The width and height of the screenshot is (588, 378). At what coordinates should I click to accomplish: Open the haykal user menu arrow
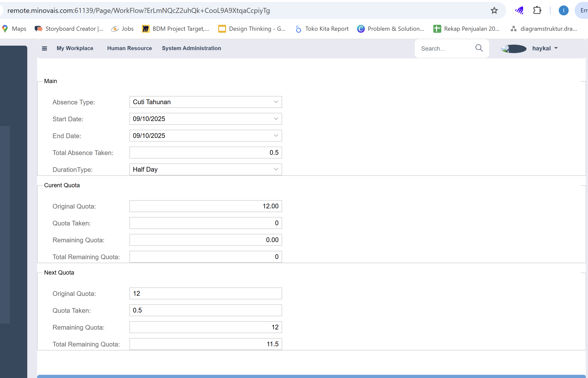[x=556, y=48]
